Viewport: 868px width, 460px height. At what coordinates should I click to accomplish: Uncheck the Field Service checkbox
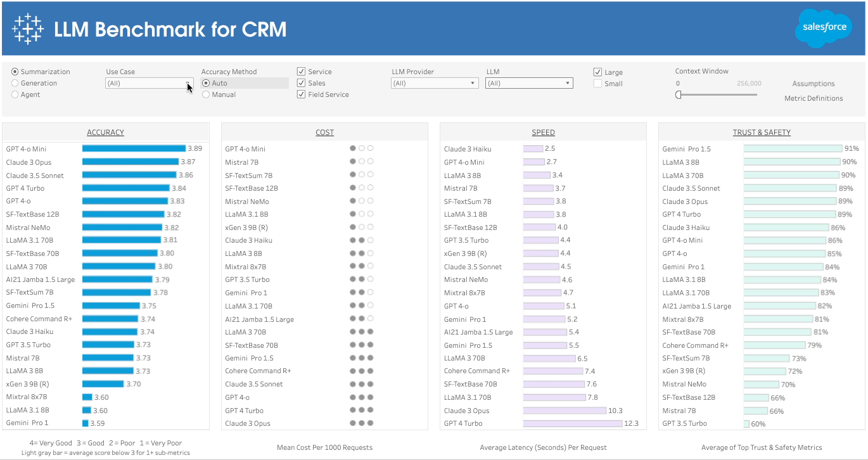[x=302, y=94]
